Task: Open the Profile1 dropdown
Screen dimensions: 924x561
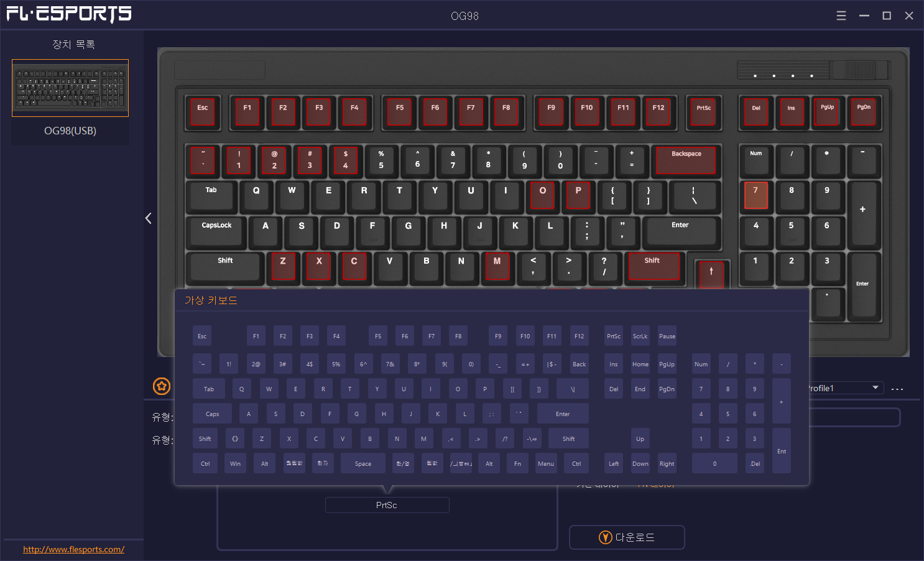Action: pos(846,388)
